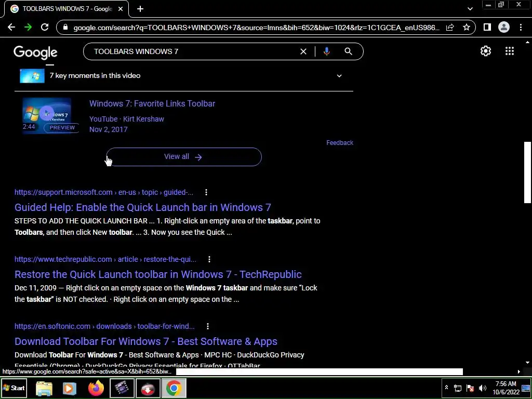
Task: Open the network tray icon
Action: [x=458, y=388]
